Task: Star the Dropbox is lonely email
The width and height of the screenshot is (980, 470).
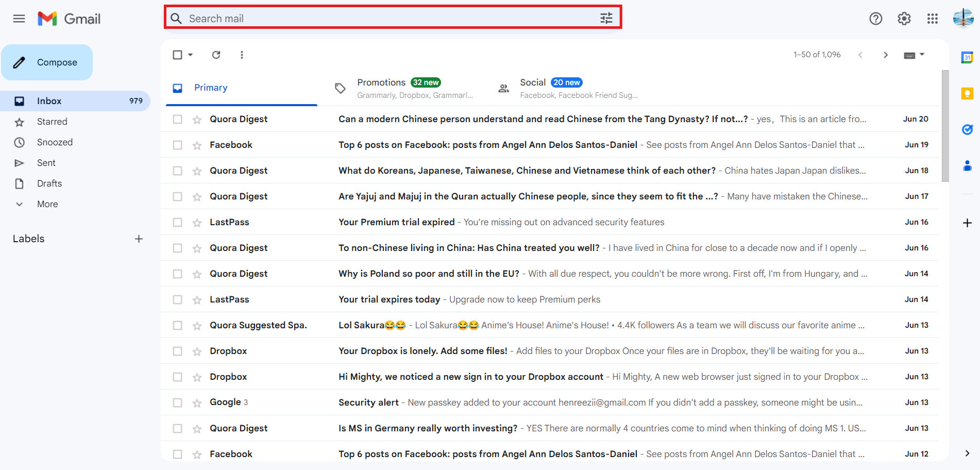Action: pyautogui.click(x=197, y=351)
